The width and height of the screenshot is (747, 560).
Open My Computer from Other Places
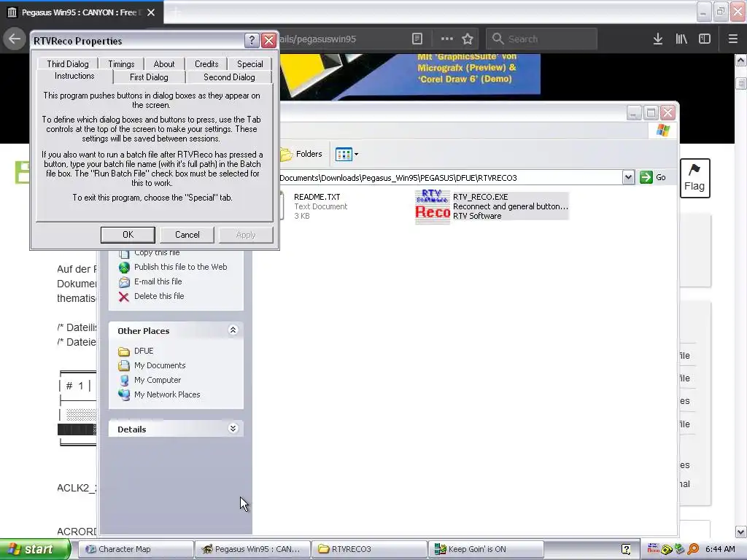click(x=158, y=380)
